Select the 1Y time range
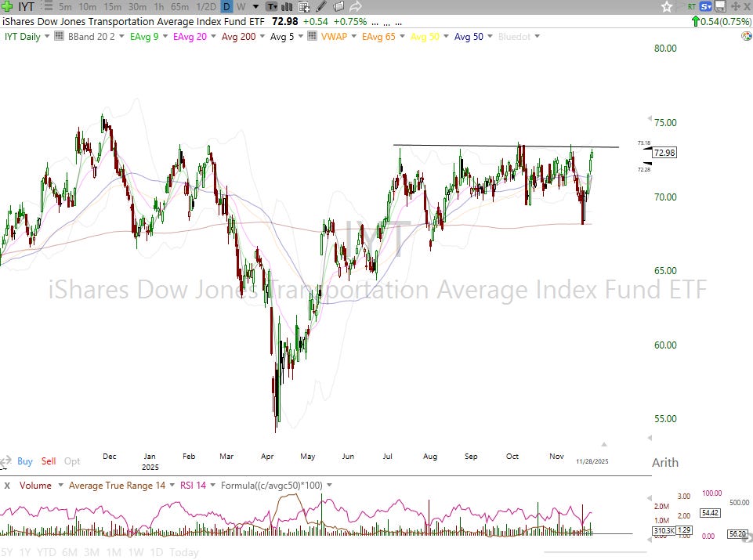This screenshot has width=753, height=560. pos(25,552)
